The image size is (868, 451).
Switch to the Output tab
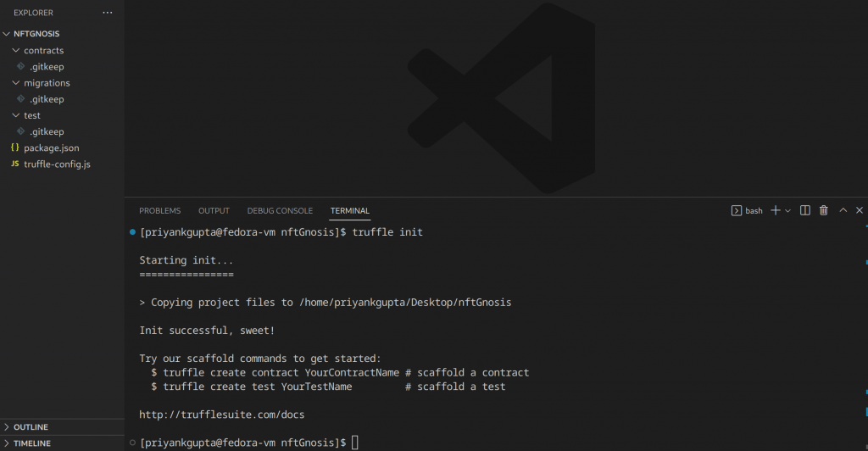point(214,210)
